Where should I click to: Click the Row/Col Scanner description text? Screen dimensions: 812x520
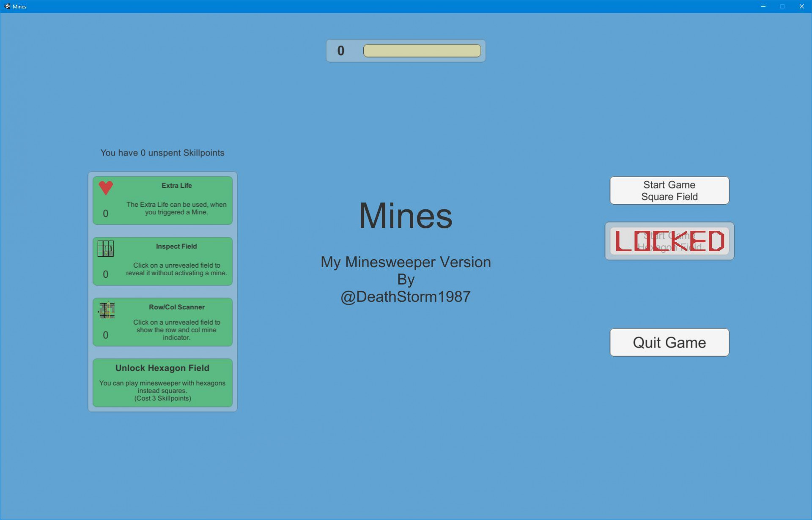[176, 330]
